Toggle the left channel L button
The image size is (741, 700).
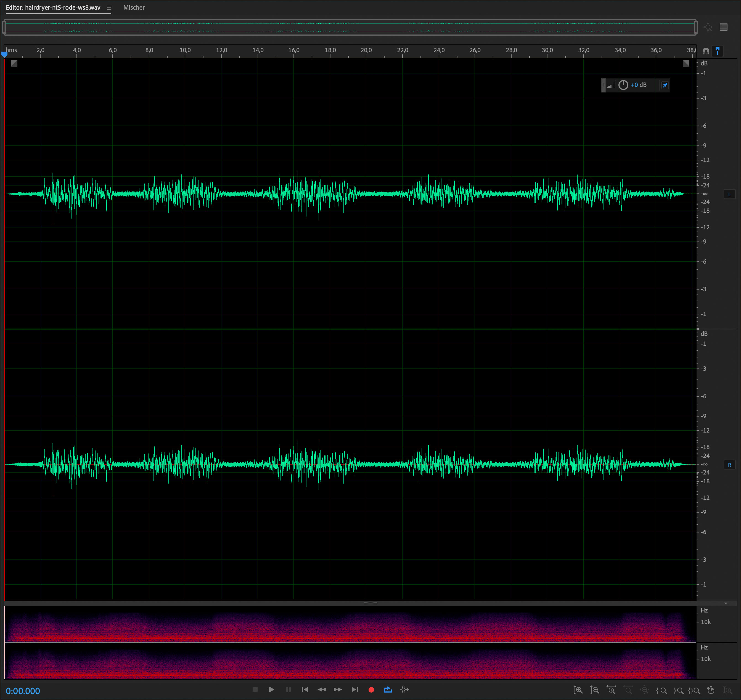729,194
